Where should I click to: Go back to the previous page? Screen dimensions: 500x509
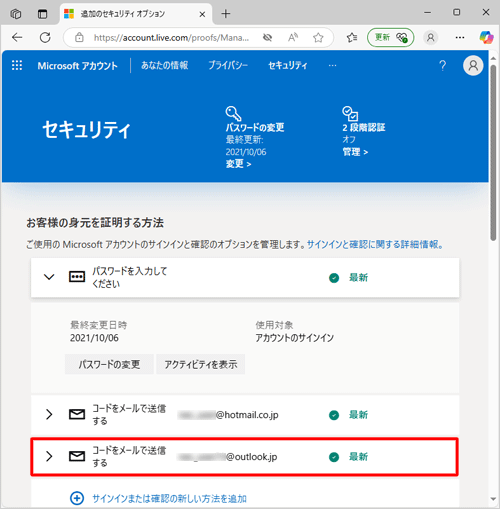tap(17, 37)
